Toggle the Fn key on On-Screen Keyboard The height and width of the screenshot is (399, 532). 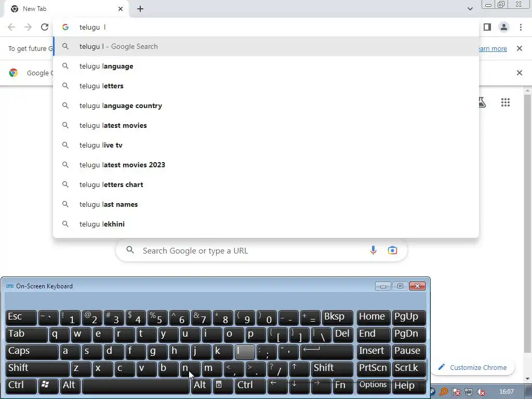pos(343,386)
